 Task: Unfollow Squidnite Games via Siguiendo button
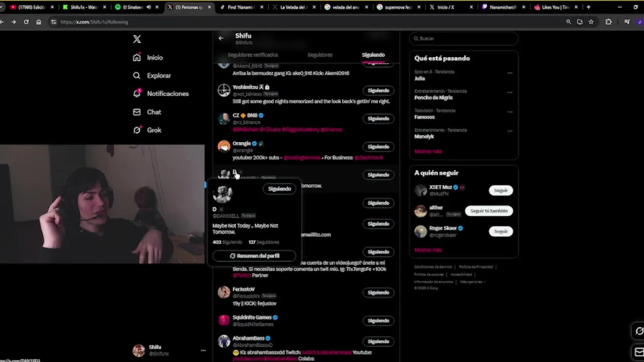[x=378, y=321]
